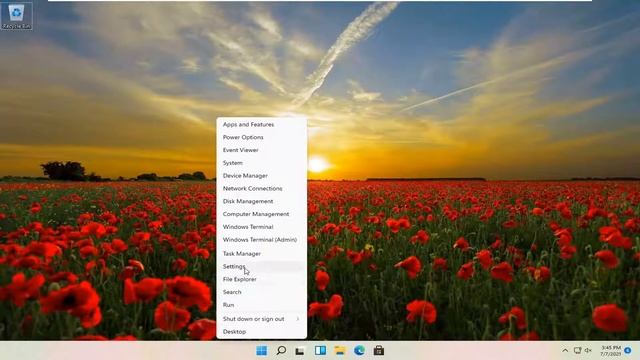Launch Event Viewer
The width and height of the screenshot is (640, 360).
coord(262,150)
